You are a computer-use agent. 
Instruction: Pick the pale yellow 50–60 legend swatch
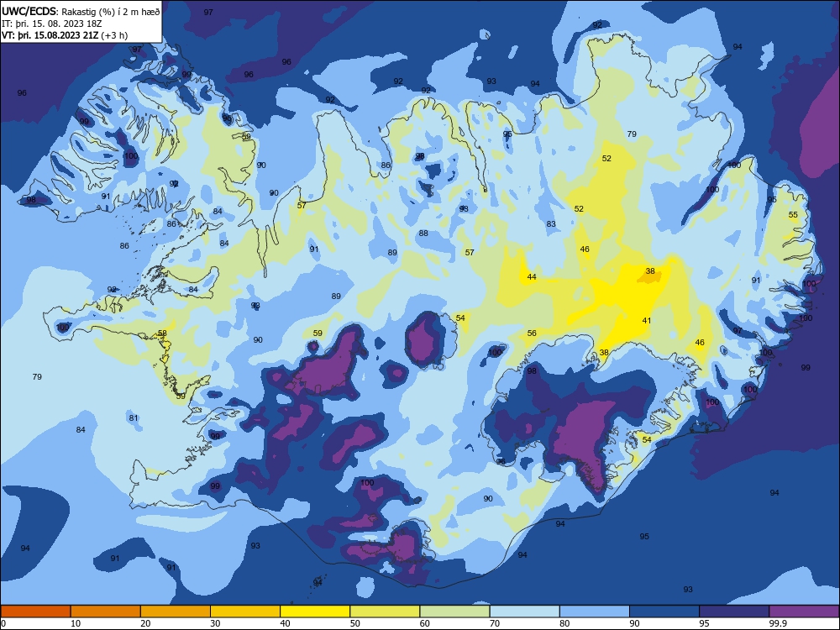coord(386,612)
